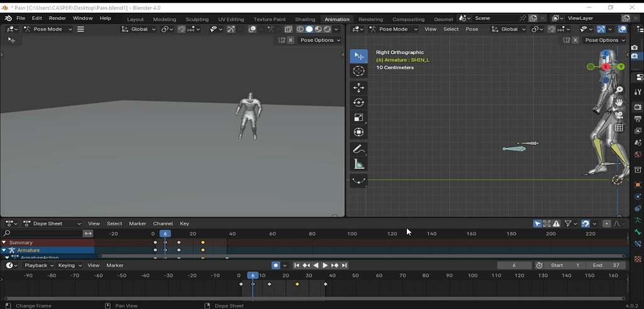Toggle proportional editing in the Dope Sheet
Image resolution: width=644 pixels, height=309 pixels.
607,223
